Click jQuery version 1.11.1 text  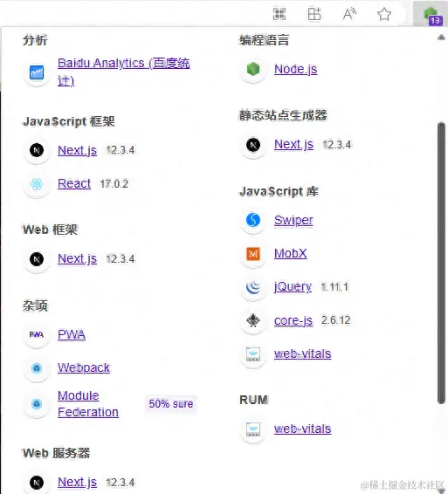(x=334, y=287)
